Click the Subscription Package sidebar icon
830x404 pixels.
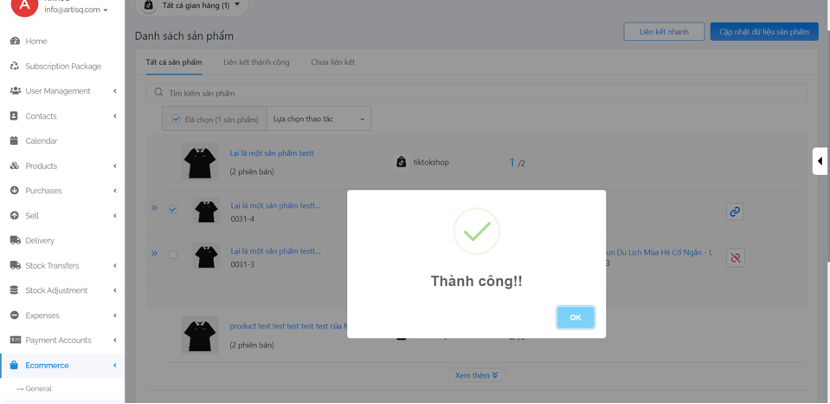(14, 66)
